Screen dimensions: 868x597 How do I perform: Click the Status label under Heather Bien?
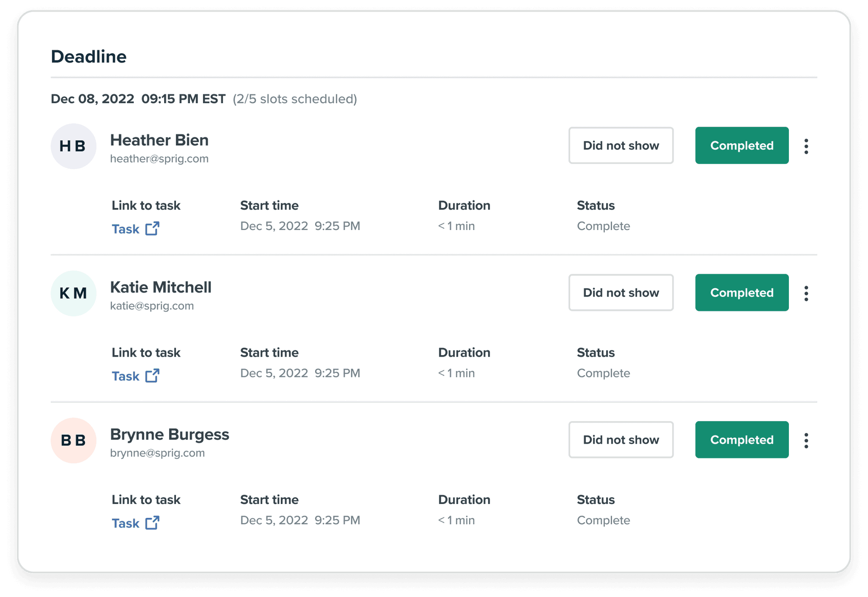596,206
